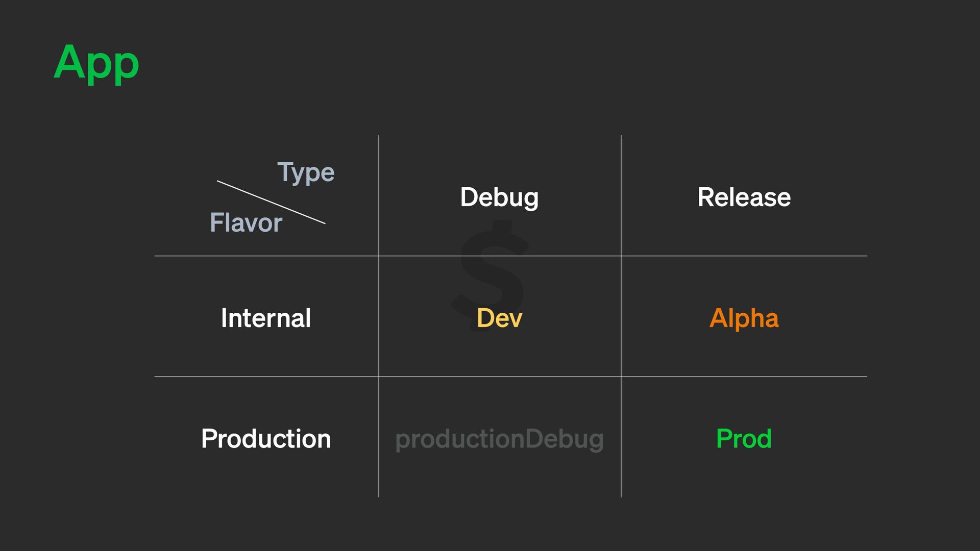Viewport: 980px width, 551px height.
Task: Click the horizontal divider between Alpha and Prod
Action: 744,377
